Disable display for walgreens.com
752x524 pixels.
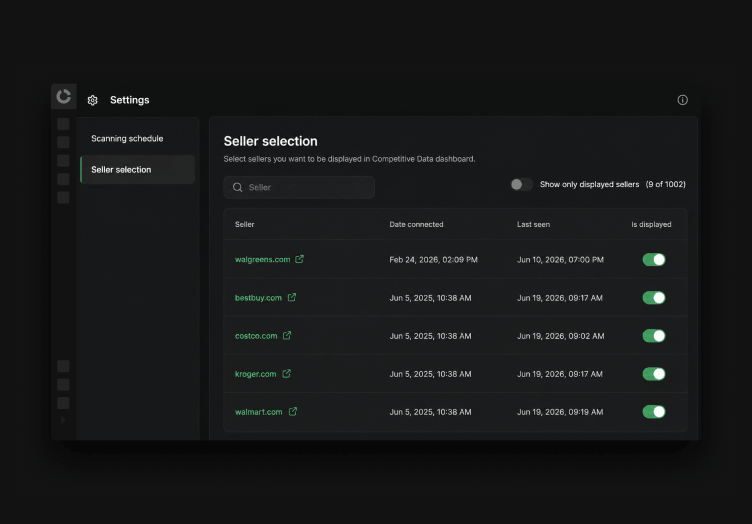click(x=654, y=259)
